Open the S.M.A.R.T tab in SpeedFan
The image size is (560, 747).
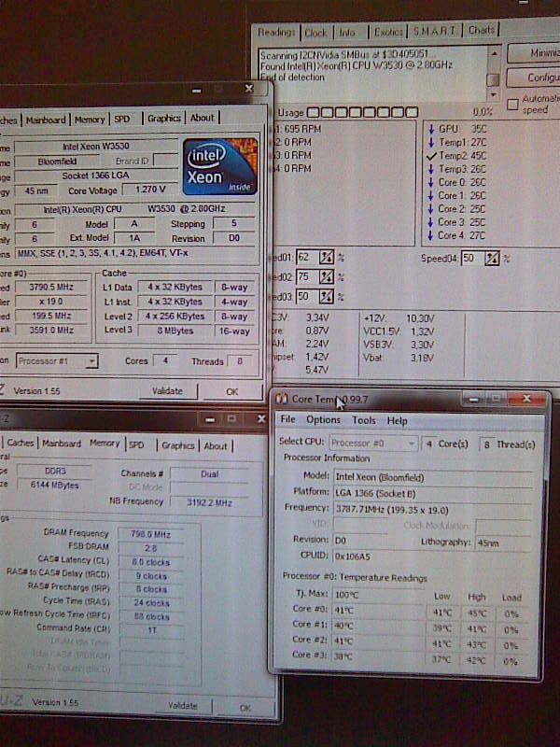tap(434, 32)
